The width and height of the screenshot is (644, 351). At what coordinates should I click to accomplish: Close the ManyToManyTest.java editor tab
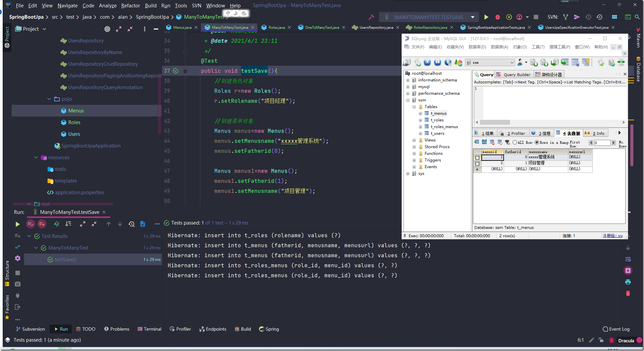253,27
